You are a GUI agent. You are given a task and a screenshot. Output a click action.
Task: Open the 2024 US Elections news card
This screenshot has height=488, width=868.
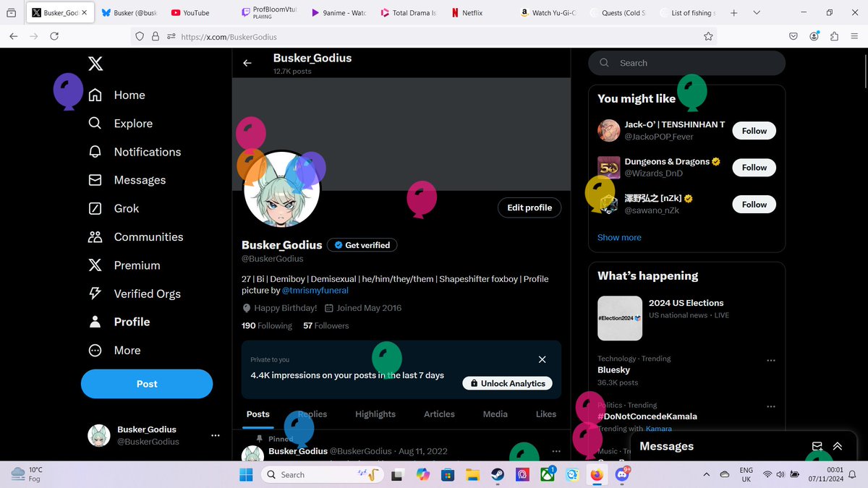click(686, 318)
